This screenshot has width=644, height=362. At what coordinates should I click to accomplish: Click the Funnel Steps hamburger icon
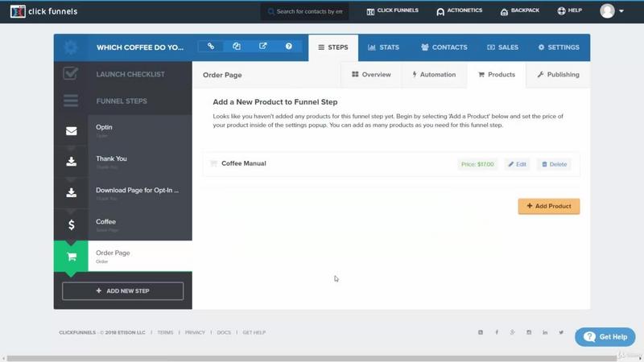[71, 101]
